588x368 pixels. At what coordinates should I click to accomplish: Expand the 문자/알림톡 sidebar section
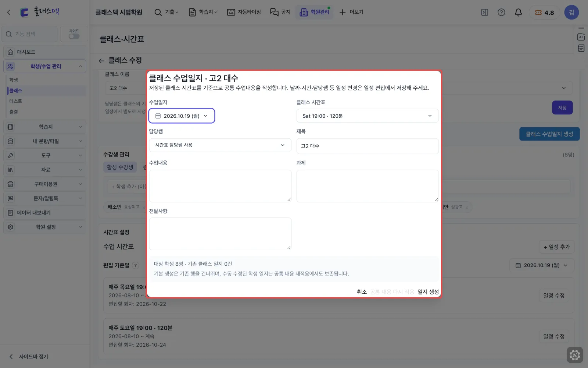(45, 198)
